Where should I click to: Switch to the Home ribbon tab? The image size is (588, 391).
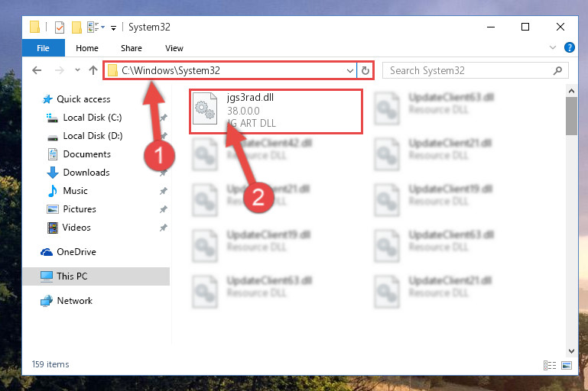point(87,48)
